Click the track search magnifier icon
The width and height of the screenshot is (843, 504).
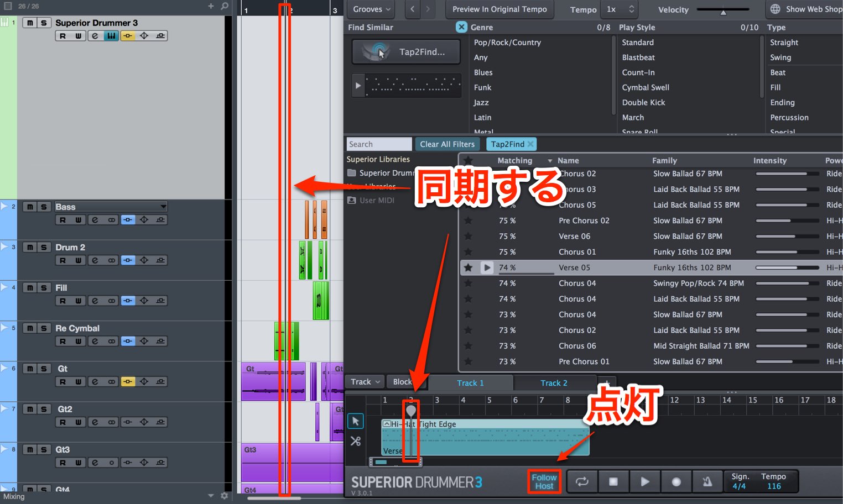point(225,6)
